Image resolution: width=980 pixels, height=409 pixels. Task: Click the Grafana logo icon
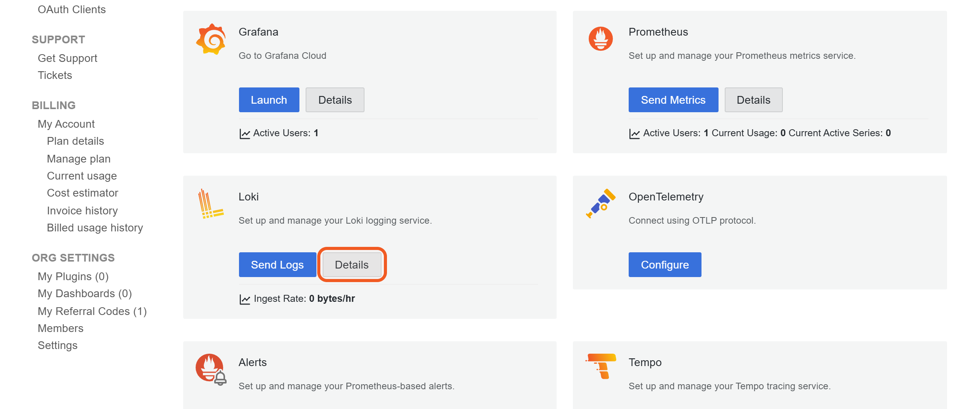pos(211,39)
